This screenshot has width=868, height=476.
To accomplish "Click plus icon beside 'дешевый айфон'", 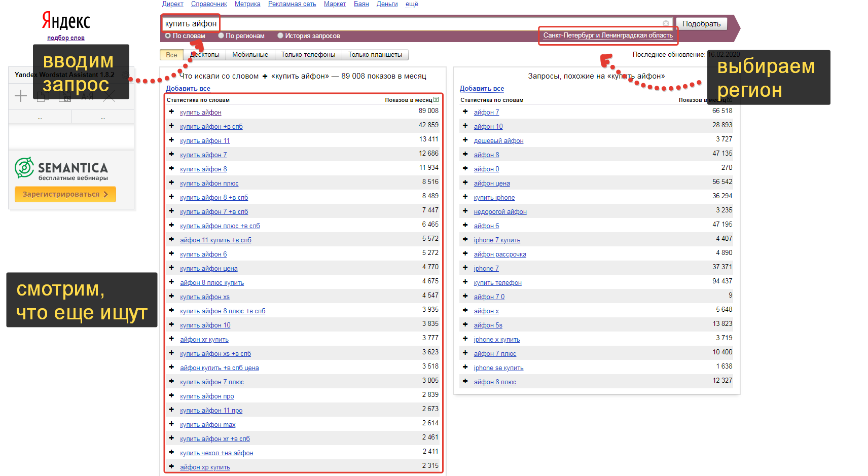I will 465,140.
